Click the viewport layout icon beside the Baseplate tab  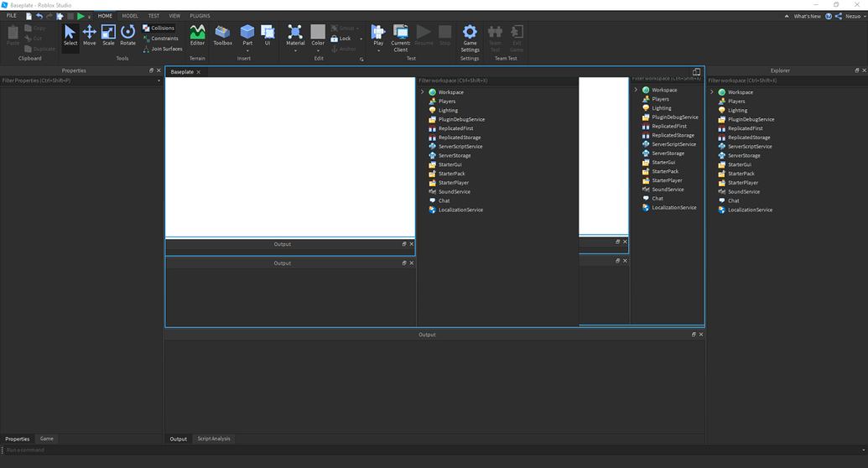[x=696, y=71]
